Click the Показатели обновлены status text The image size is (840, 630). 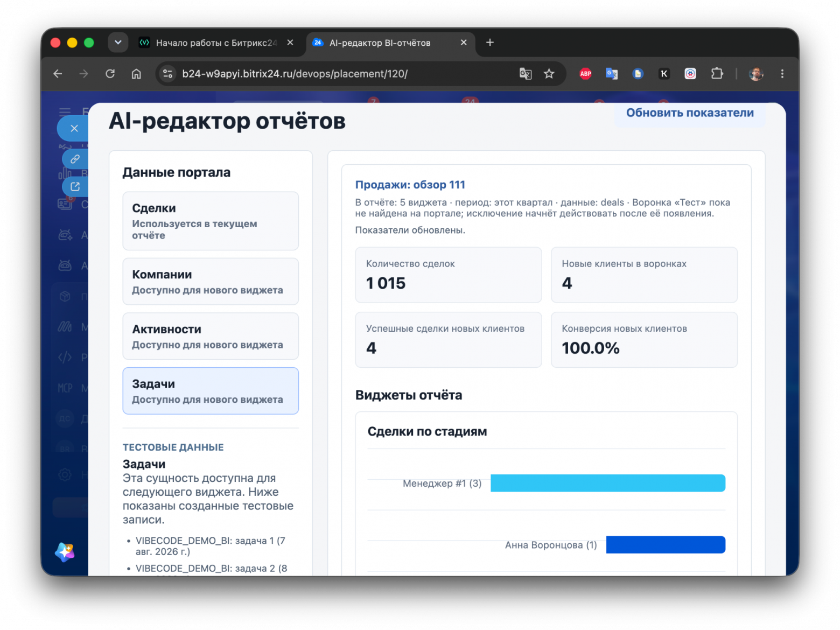pyautogui.click(x=410, y=230)
